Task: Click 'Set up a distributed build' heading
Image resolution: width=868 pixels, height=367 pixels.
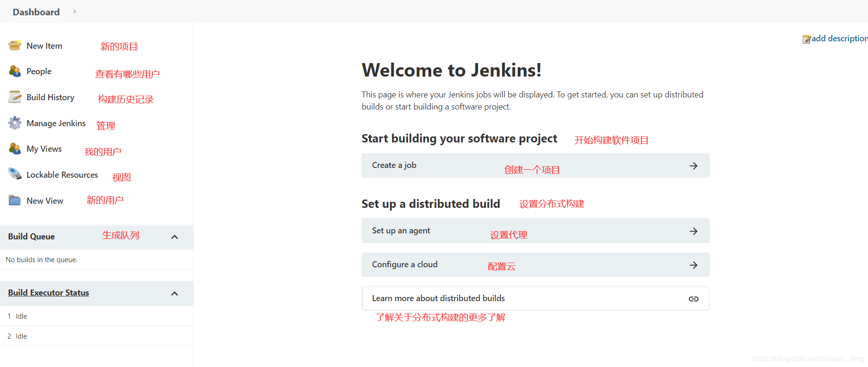Action: 431,204
